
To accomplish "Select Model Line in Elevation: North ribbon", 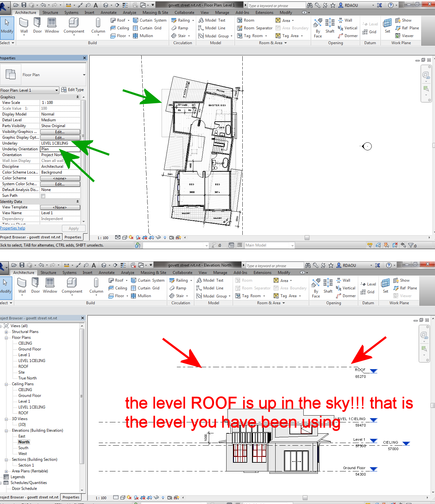I will pyautogui.click(x=210, y=288).
